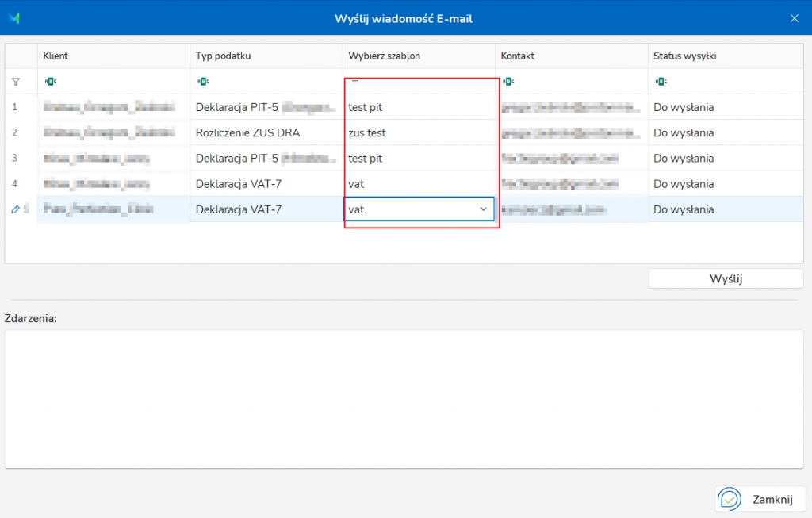Close the Wyślij wiadomość E-mail dialog
812x518 pixels.
coord(795,19)
